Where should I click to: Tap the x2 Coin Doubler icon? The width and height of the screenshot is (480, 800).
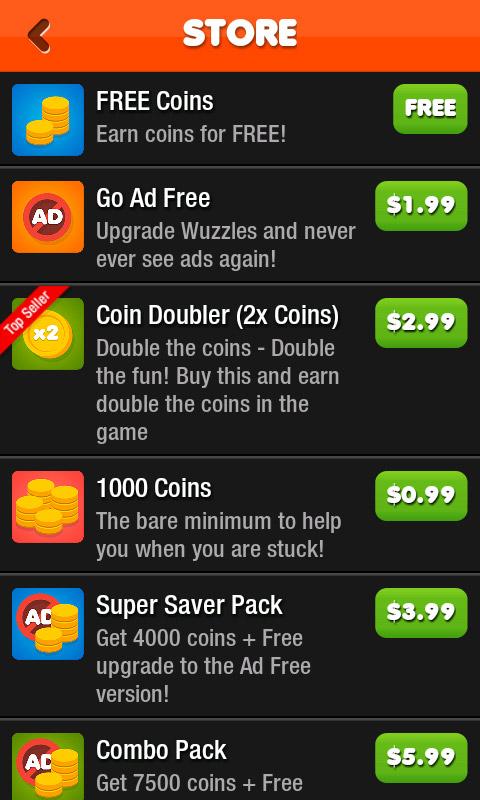[x=48, y=334]
